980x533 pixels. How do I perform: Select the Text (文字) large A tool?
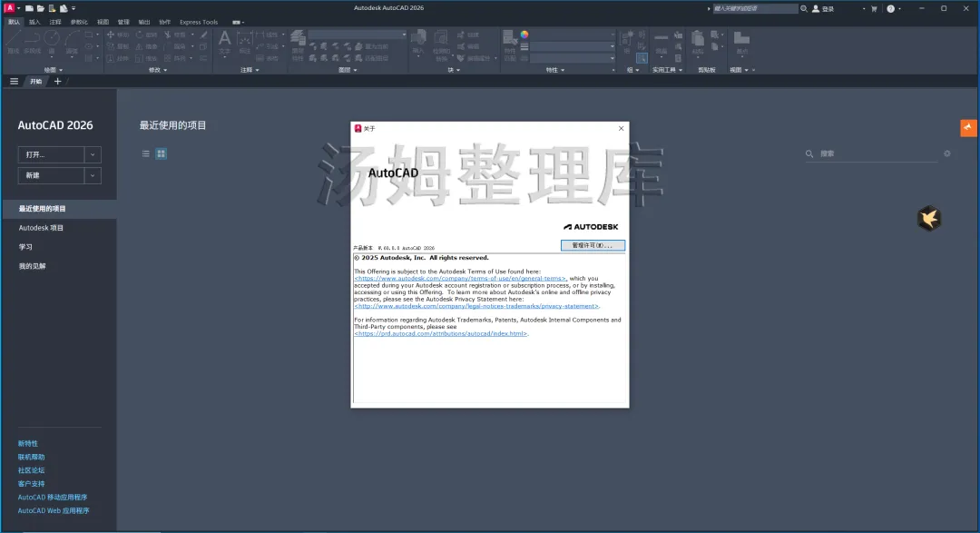tap(224, 43)
